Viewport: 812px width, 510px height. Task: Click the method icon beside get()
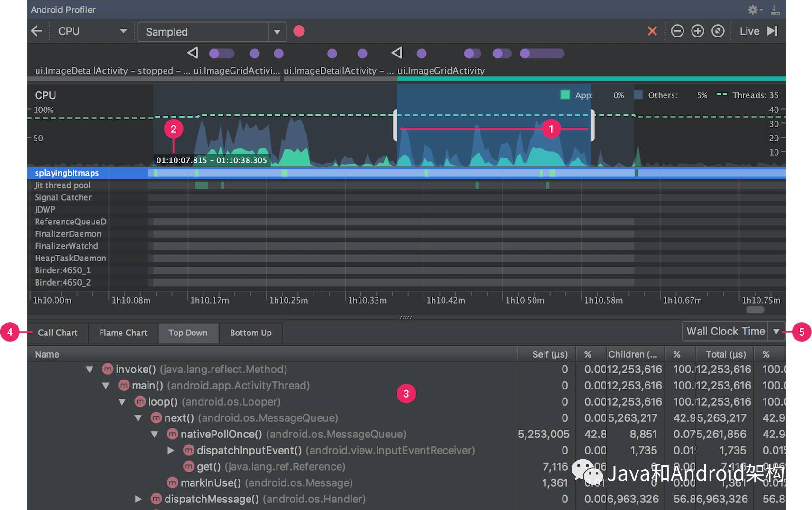(189, 467)
